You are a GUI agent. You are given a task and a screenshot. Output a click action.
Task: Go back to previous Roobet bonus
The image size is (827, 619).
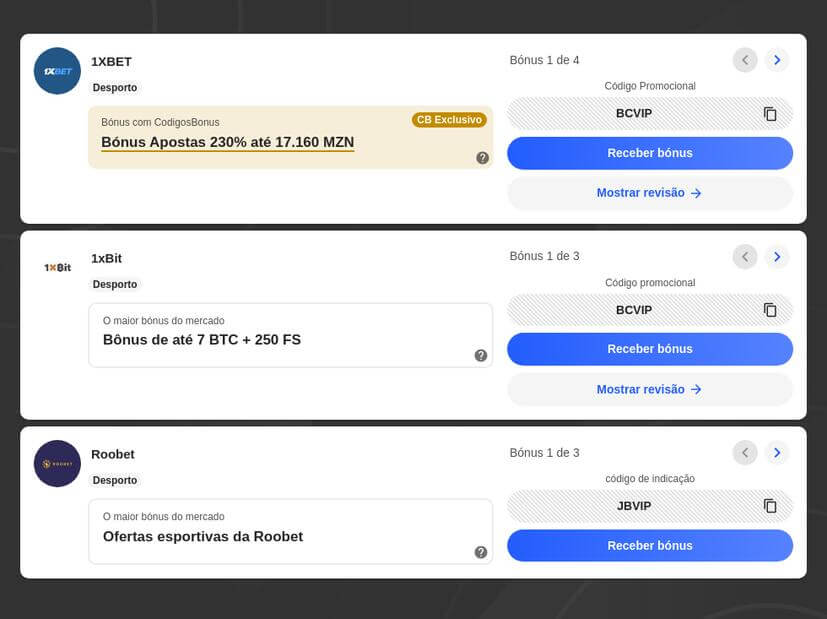[745, 453]
